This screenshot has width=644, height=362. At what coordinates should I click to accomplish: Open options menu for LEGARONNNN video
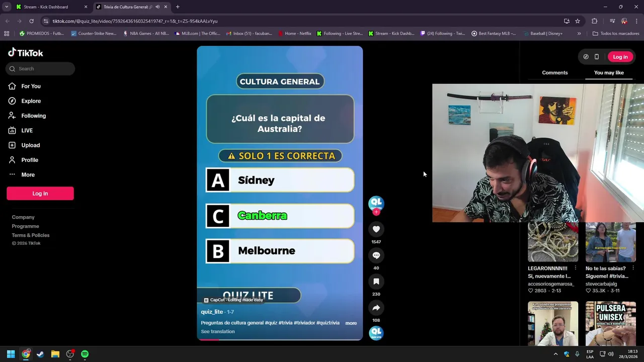pos(576,268)
